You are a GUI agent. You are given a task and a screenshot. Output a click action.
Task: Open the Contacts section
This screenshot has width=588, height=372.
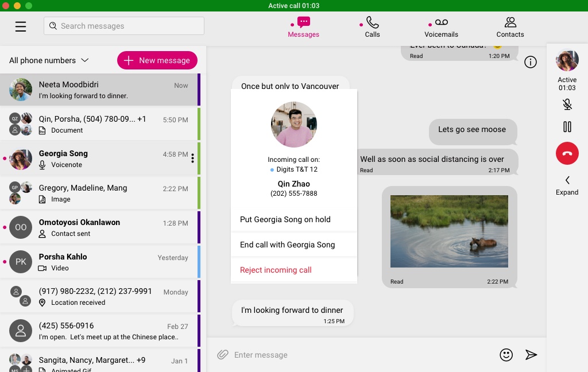[x=510, y=27]
